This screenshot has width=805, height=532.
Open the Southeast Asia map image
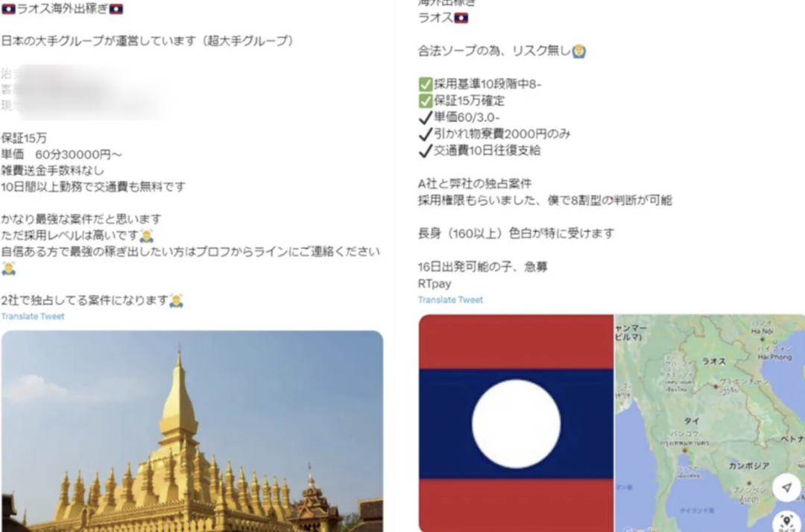710,423
